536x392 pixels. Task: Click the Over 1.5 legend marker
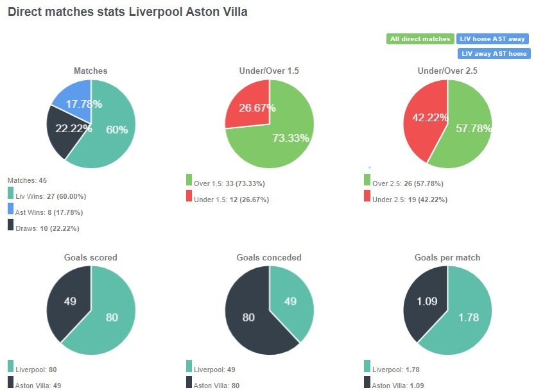187,183
